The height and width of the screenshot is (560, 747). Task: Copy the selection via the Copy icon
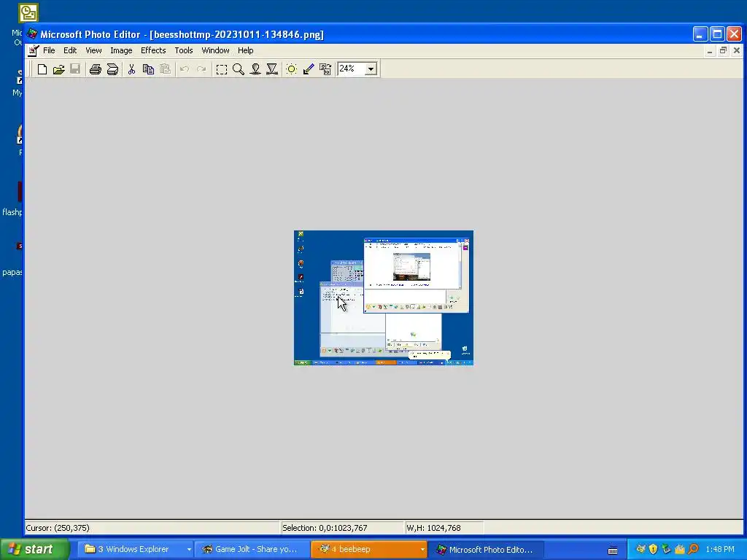(148, 69)
